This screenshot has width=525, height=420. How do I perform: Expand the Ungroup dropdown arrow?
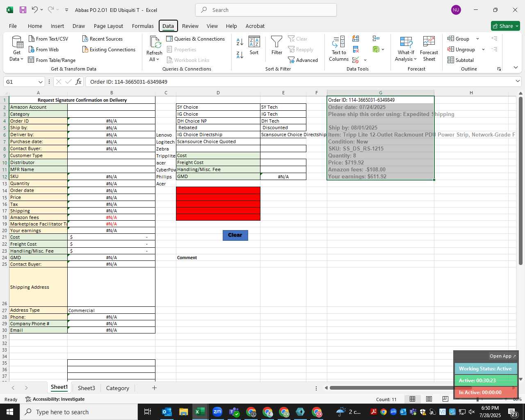pos(483,50)
